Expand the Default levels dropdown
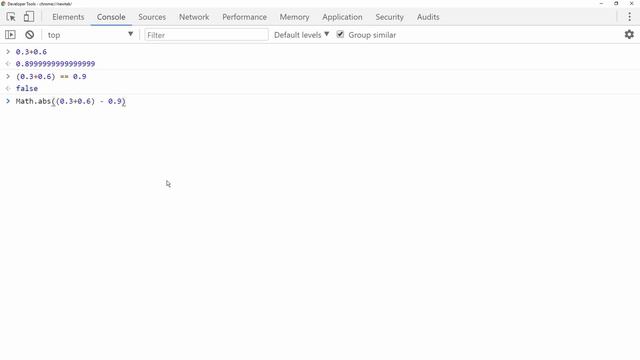Screen dimensions: 640x360 click(x=301, y=35)
